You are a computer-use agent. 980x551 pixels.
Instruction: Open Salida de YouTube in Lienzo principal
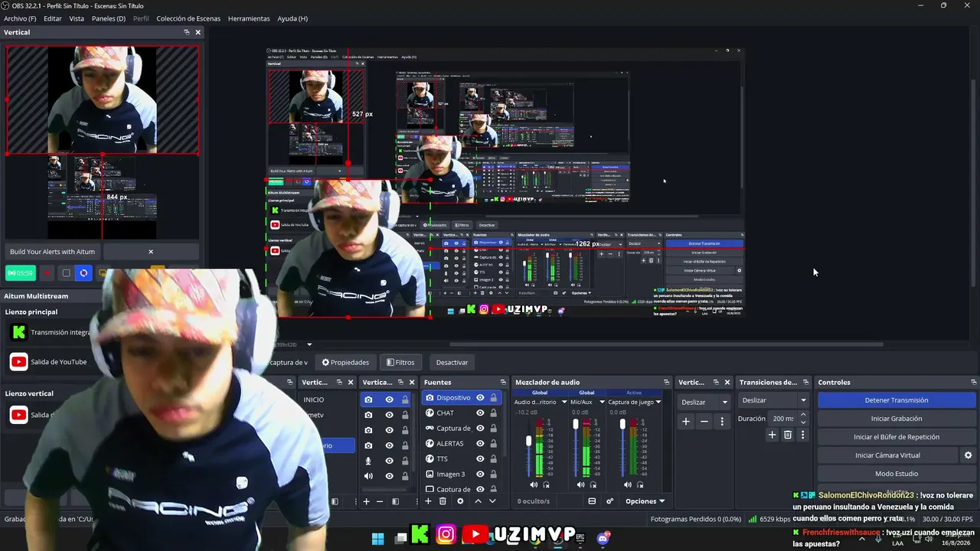tap(59, 362)
